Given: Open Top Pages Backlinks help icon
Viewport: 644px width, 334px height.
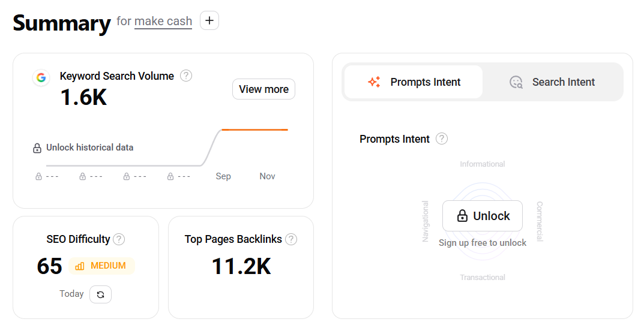Looking at the screenshot, I should [x=291, y=239].
